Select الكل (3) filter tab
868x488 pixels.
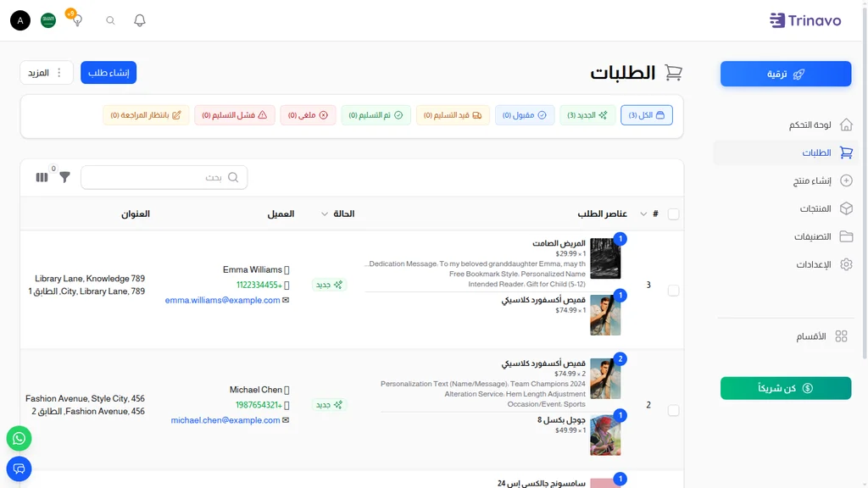click(x=647, y=115)
